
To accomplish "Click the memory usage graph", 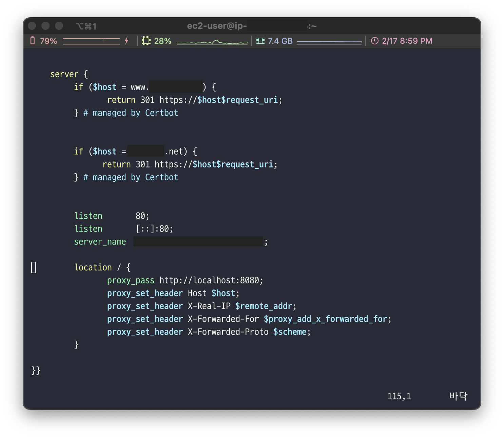I will pos(329,42).
